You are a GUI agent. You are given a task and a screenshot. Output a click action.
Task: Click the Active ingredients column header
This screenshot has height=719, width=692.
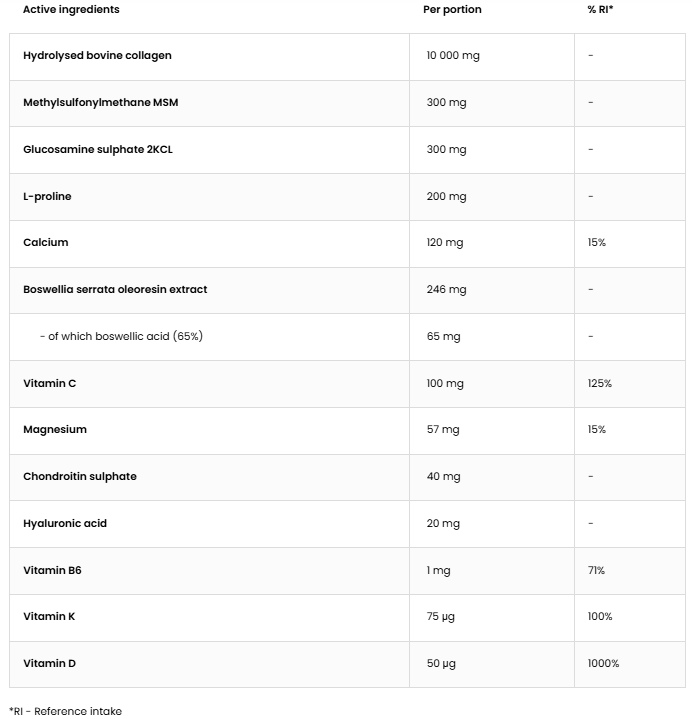(71, 9)
